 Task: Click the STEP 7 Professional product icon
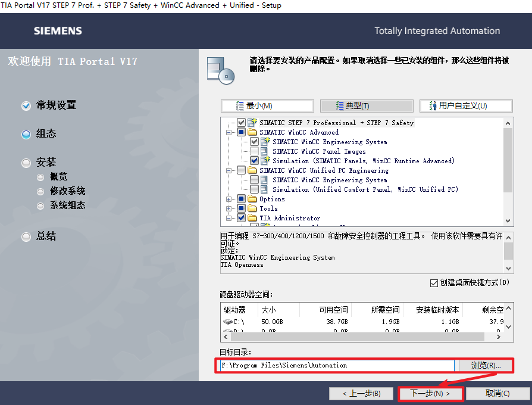[x=252, y=122]
